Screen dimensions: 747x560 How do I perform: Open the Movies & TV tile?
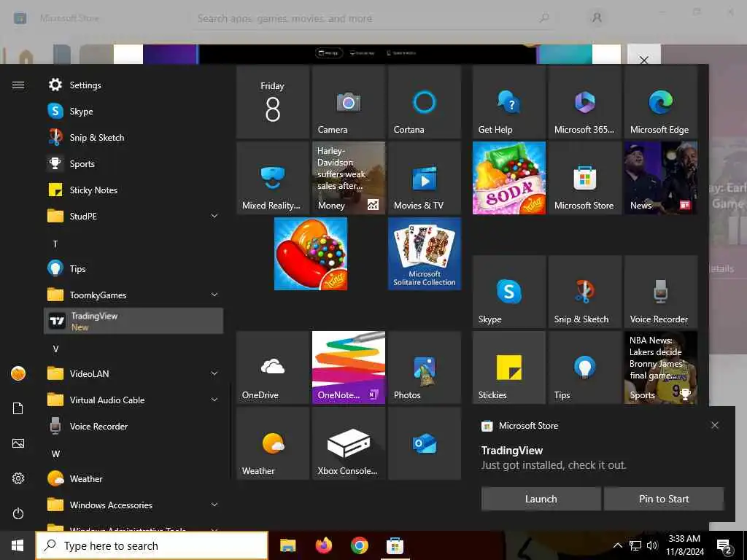pos(424,178)
